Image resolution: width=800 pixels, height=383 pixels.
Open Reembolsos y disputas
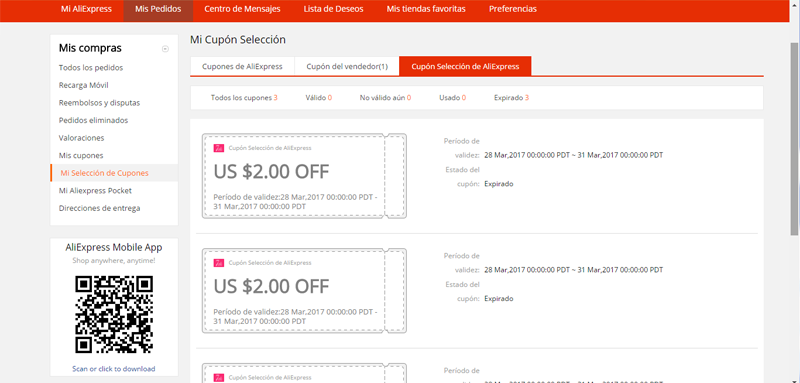coord(99,103)
